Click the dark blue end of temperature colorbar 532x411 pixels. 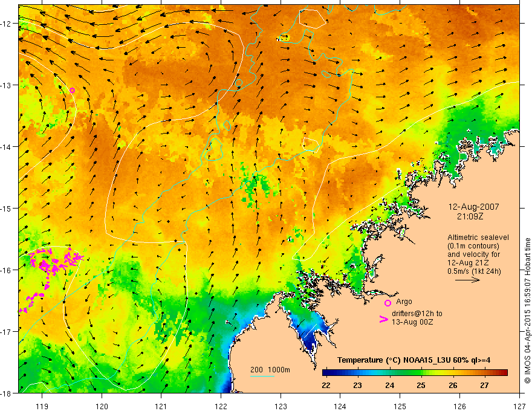tap(328, 373)
